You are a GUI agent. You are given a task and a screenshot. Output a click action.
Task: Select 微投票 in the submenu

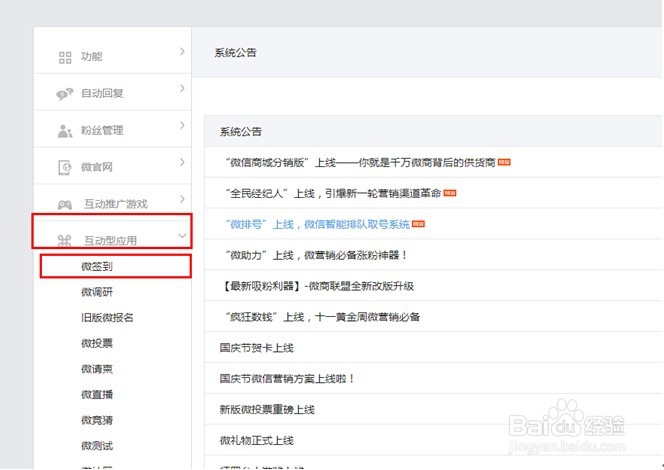[97, 343]
